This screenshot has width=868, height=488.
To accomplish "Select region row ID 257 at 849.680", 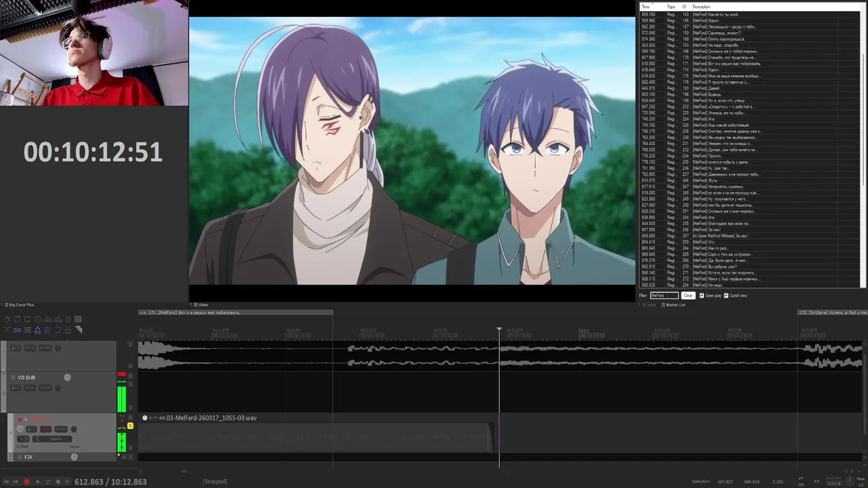I will pos(749,236).
